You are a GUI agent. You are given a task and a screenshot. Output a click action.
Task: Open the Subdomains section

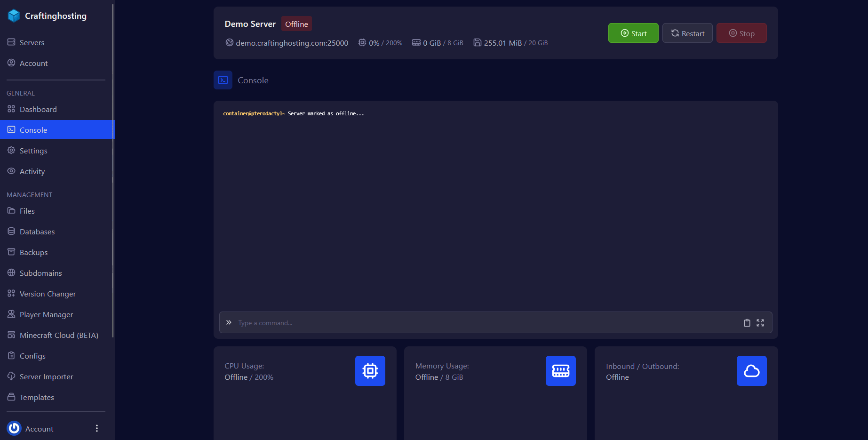tap(56, 273)
